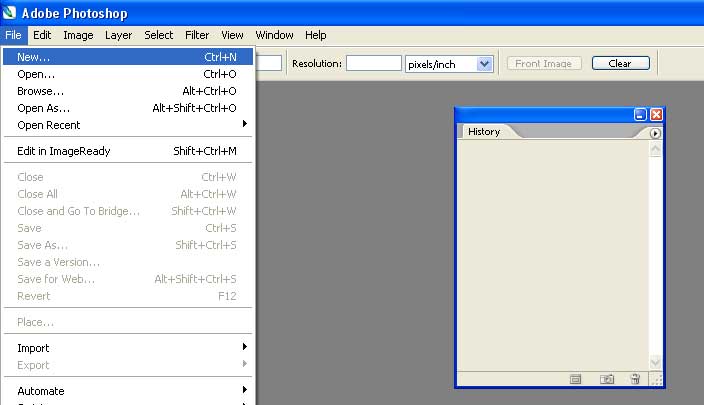Expand the Import submenu

click(x=128, y=348)
